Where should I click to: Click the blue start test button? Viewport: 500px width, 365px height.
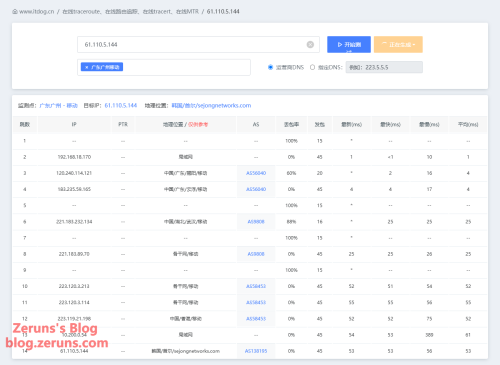pyautogui.click(x=349, y=44)
